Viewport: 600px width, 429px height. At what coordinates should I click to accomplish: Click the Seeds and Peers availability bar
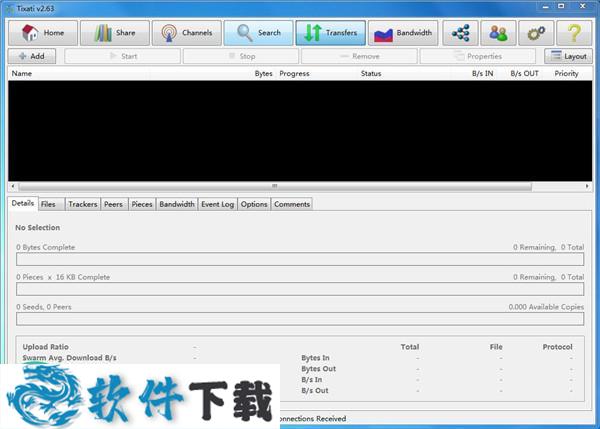click(x=300, y=319)
